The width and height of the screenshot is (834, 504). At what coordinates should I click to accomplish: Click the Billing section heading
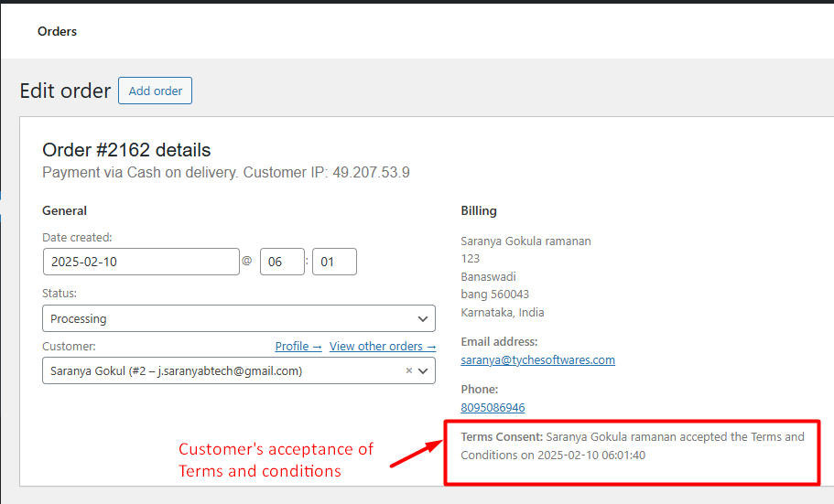click(x=479, y=210)
